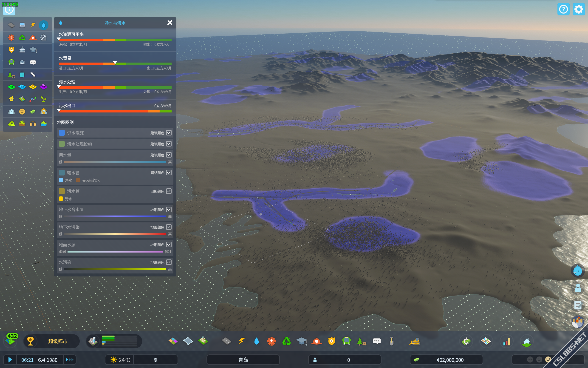Viewport: 588px width, 368px height.
Task: Open the Chirper bird icon
Action: 578,270
